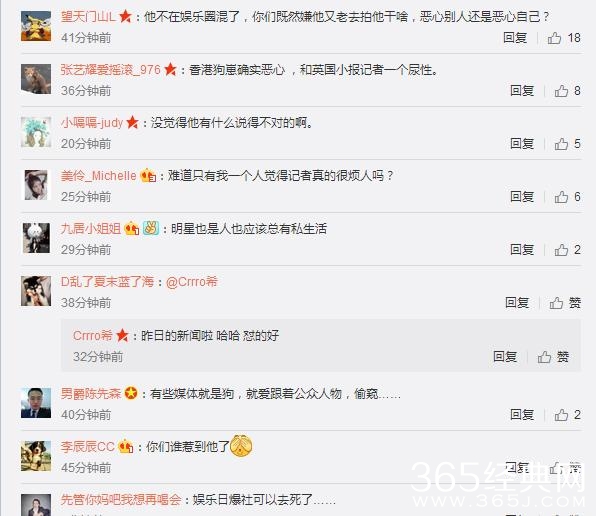Reply to 望天门山L's comment
This screenshot has width=596, height=516.
point(515,38)
